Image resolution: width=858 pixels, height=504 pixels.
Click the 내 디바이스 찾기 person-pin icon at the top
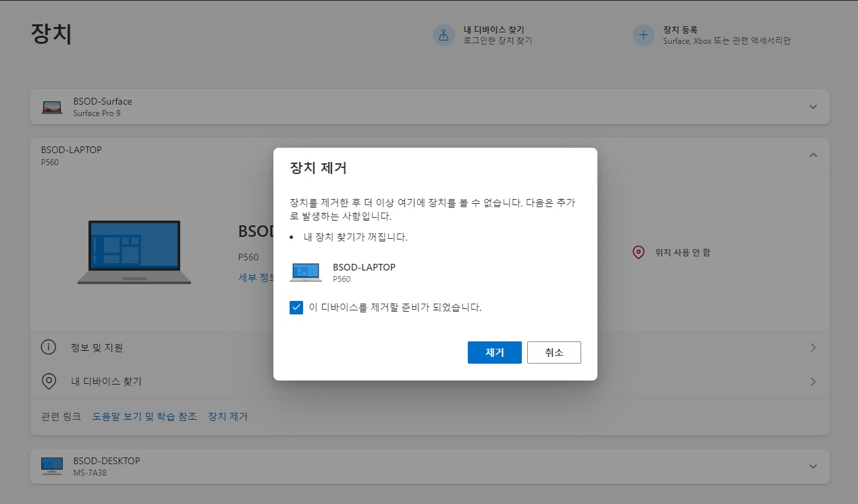click(444, 35)
